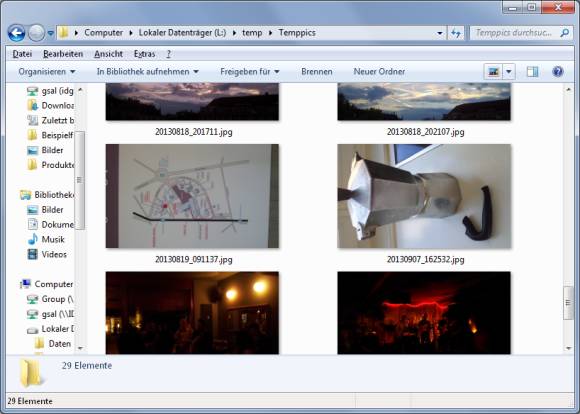Open the Organisieren dropdown
This screenshot has width=580, height=414.
(x=47, y=71)
